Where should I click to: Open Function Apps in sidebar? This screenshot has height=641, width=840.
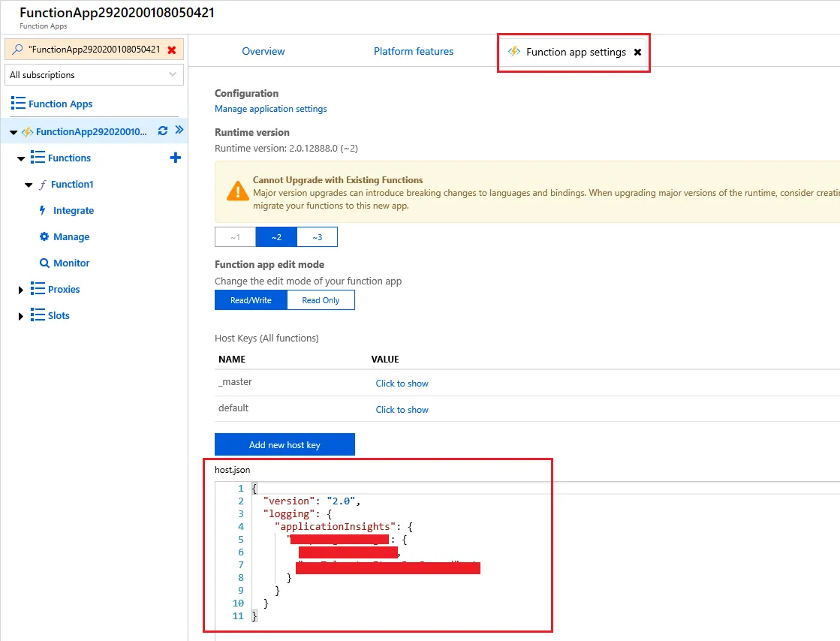pyautogui.click(x=61, y=104)
